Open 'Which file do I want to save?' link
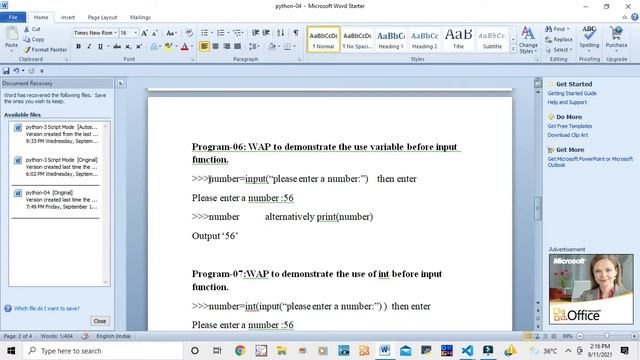The height and width of the screenshot is (360, 640). click(x=47, y=309)
